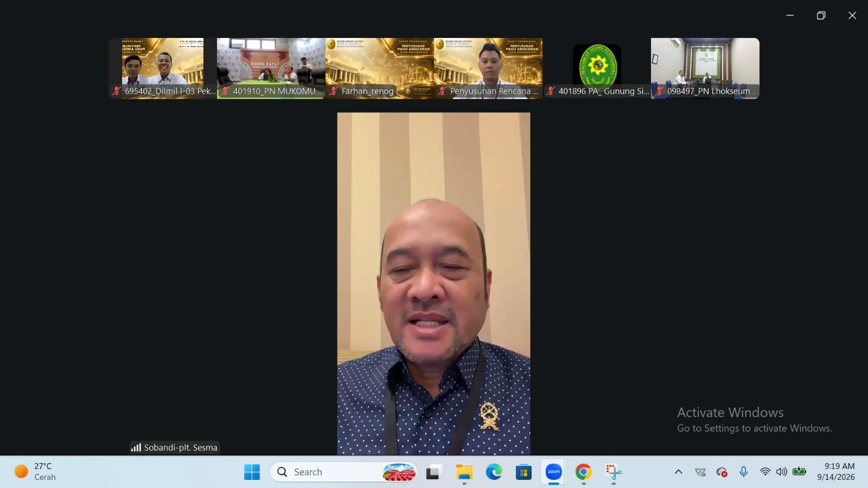Click the battery status icon

[x=799, y=472]
